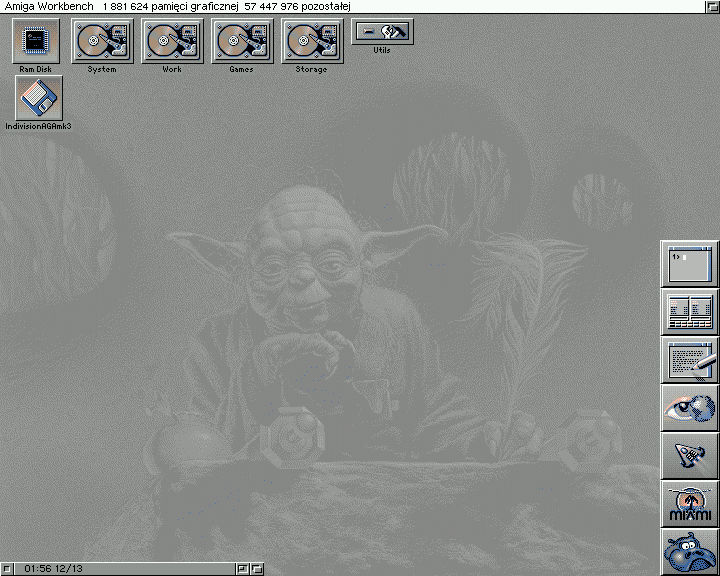Launch the dual-panel file manager dock icon
The height and width of the screenshot is (576, 720).
tap(689, 311)
